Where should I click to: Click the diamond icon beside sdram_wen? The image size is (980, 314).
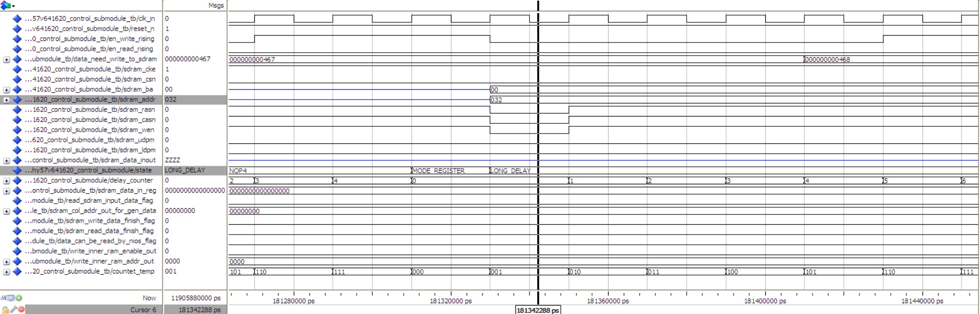[17, 130]
